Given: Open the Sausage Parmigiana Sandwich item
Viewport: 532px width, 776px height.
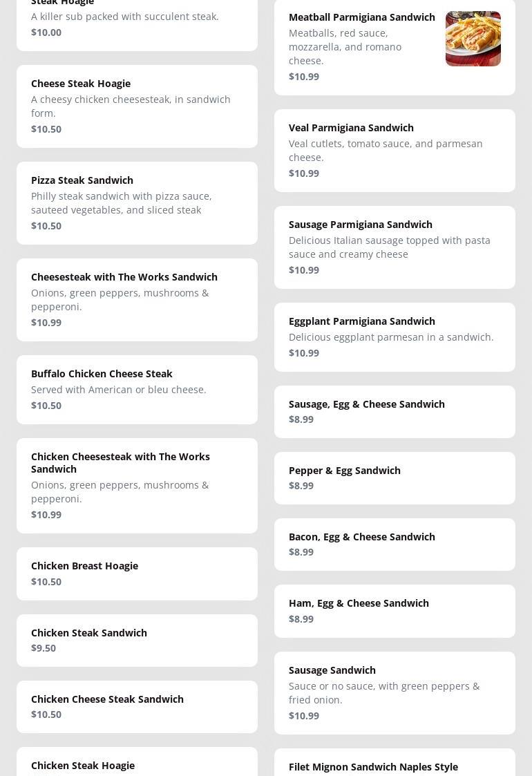Looking at the screenshot, I should [x=395, y=247].
